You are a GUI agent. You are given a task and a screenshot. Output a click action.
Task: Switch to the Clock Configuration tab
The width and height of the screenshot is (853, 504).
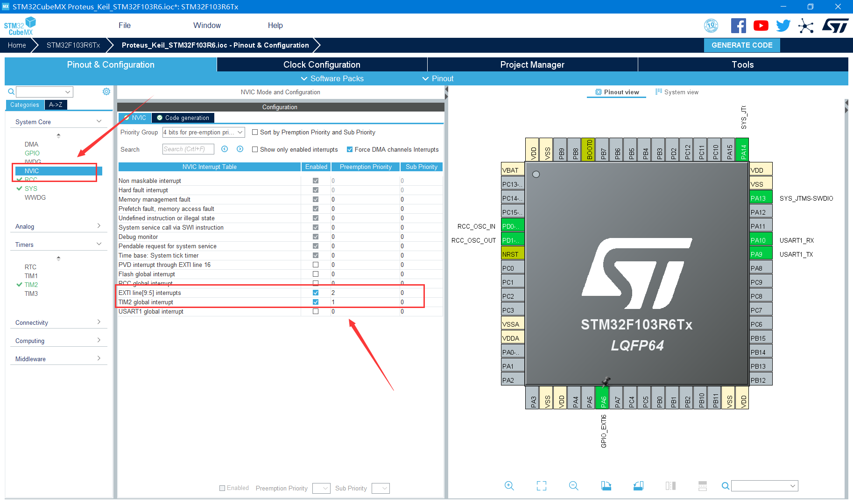(321, 64)
